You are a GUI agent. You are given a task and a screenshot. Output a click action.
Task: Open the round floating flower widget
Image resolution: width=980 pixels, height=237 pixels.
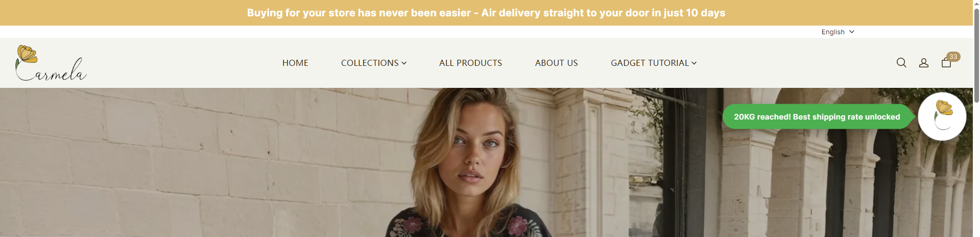click(942, 116)
